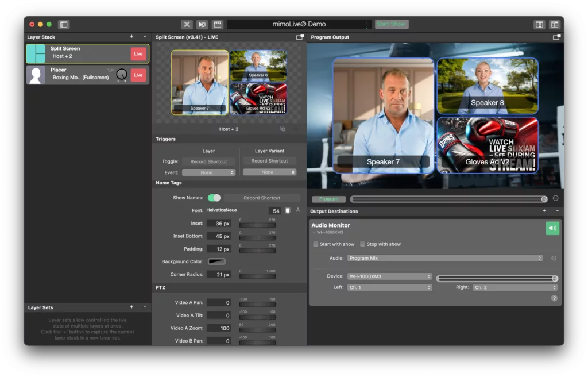Adjust the Audio Monitor device volume slider
Screen dimensions: 588x377
(x=497, y=278)
